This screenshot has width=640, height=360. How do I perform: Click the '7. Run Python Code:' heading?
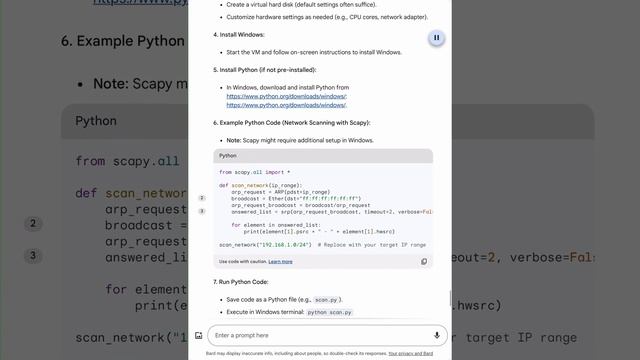(241, 282)
